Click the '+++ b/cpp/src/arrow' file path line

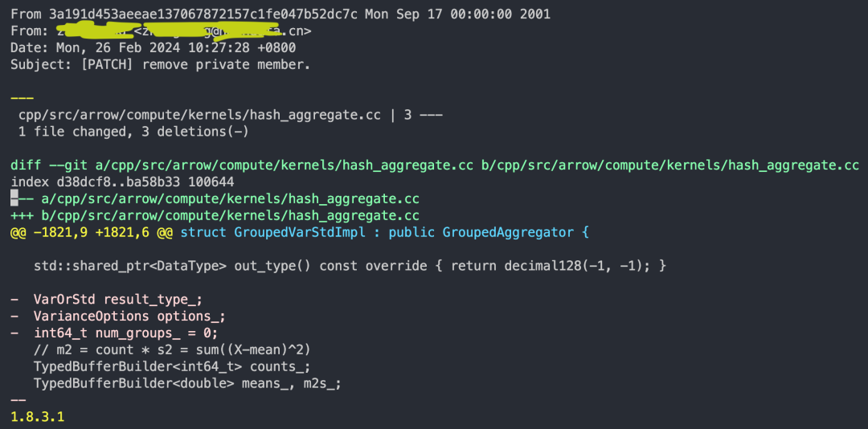[215, 215]
